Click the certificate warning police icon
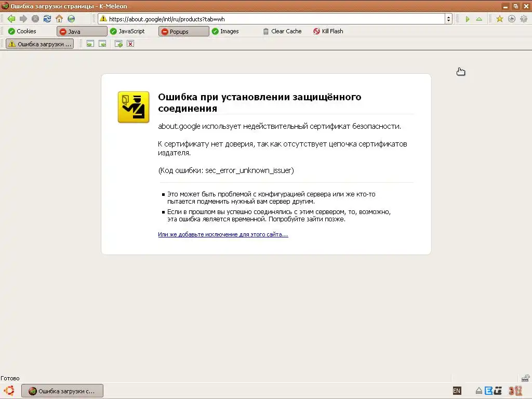This screenshot has height=399, width=532. click(134, 107)
